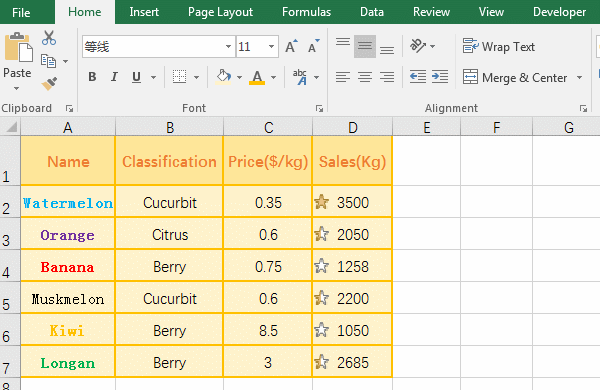Open phonetic guide dropdown arrow
This screenshot has width=600, height=390.
pyautogui.click(x=316, y=77)
